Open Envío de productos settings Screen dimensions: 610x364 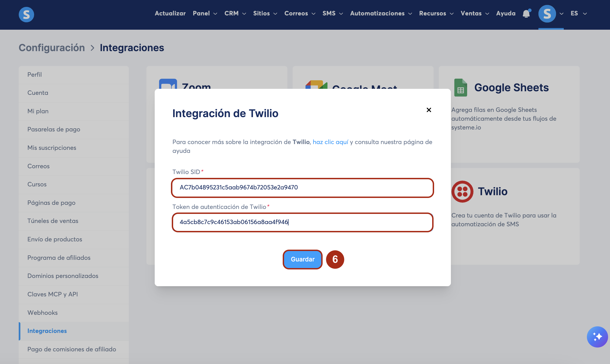pos(74,239)
